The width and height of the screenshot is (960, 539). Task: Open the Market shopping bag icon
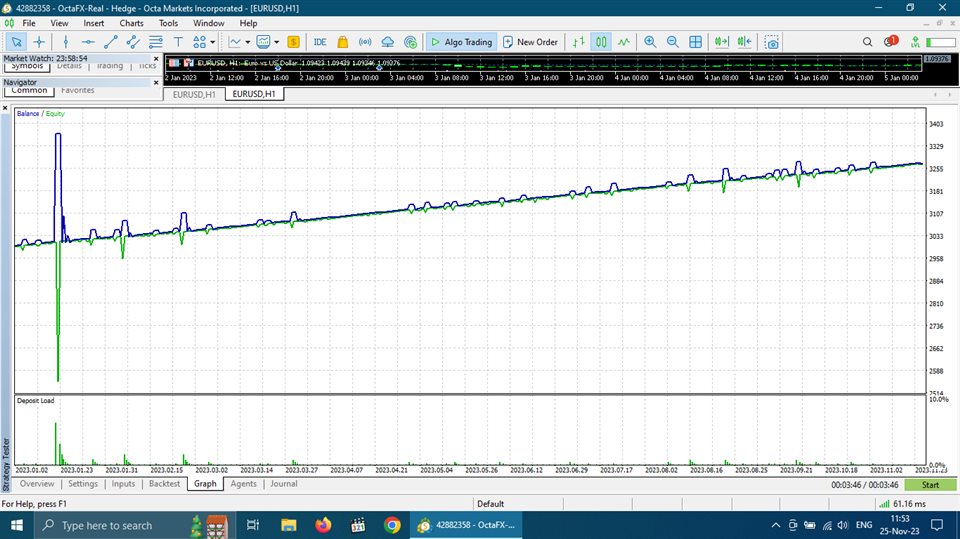[x=342, y=42]
